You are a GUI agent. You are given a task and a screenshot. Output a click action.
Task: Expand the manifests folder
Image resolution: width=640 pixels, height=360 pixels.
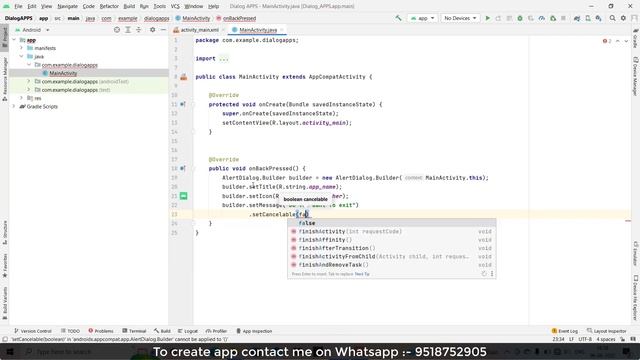pyautogui.click(x=22, y=48)
